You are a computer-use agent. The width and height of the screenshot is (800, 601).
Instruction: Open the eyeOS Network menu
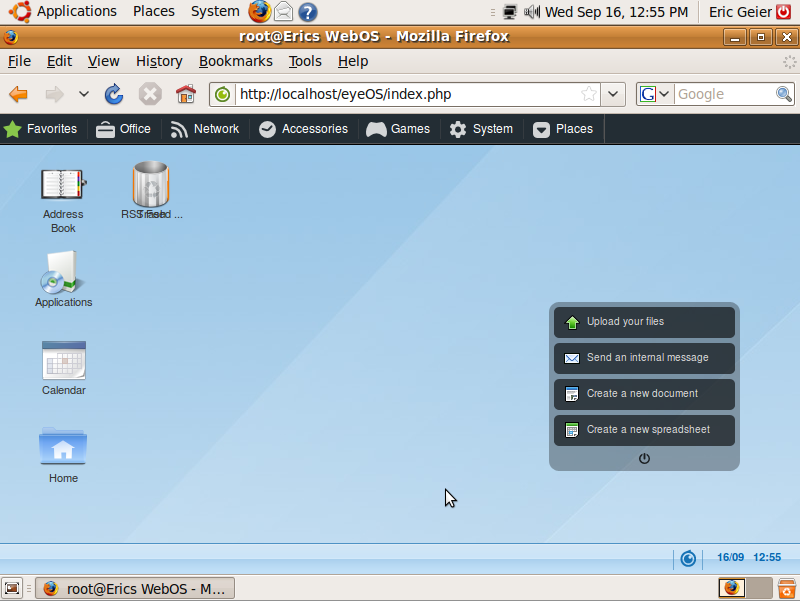tap(205, 129)
